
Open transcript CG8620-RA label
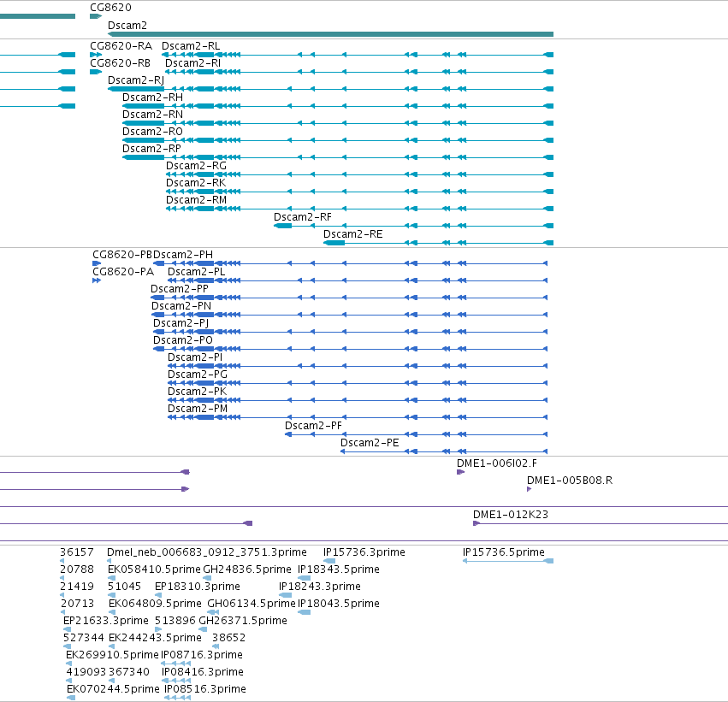(x=121, y=46)
